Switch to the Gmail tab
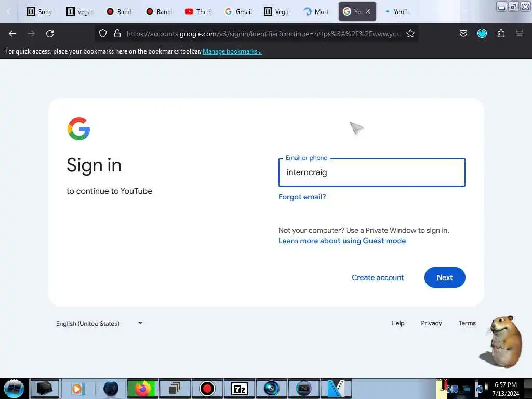Screen dimensions: 532x399 [x=238, y=11]
